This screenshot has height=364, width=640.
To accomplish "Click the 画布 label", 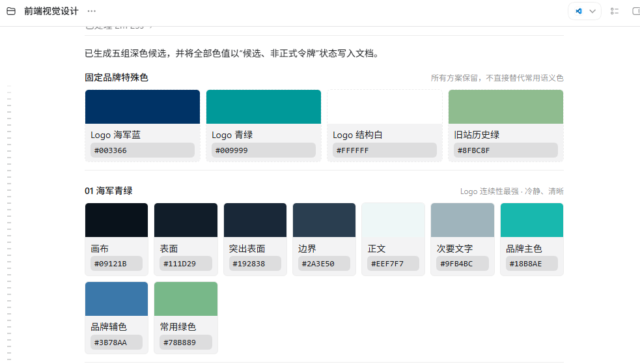I will (x=100, y=249).
